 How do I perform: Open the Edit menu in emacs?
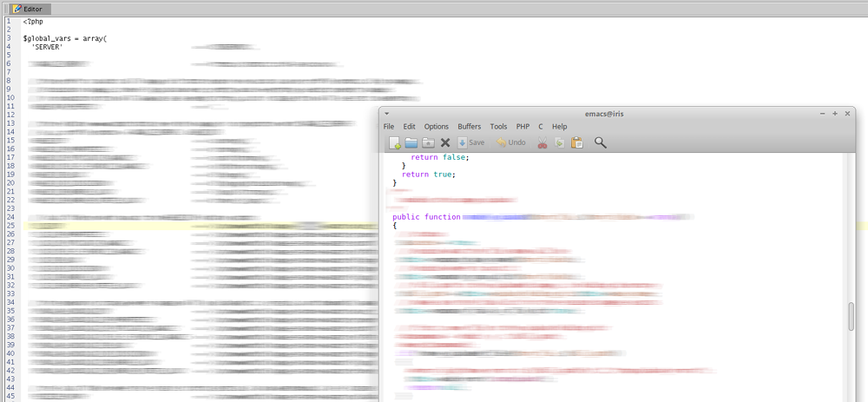[409, 126]
